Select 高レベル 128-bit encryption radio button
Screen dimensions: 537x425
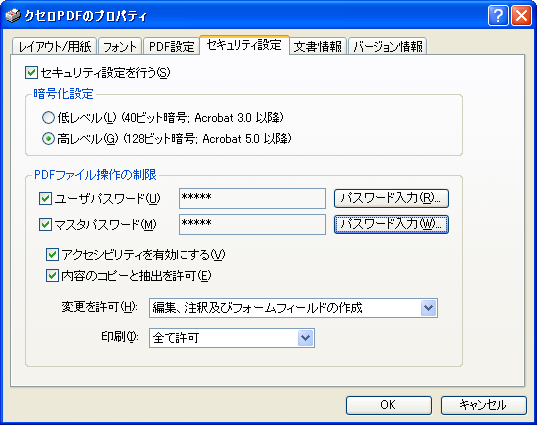(48, 139)
